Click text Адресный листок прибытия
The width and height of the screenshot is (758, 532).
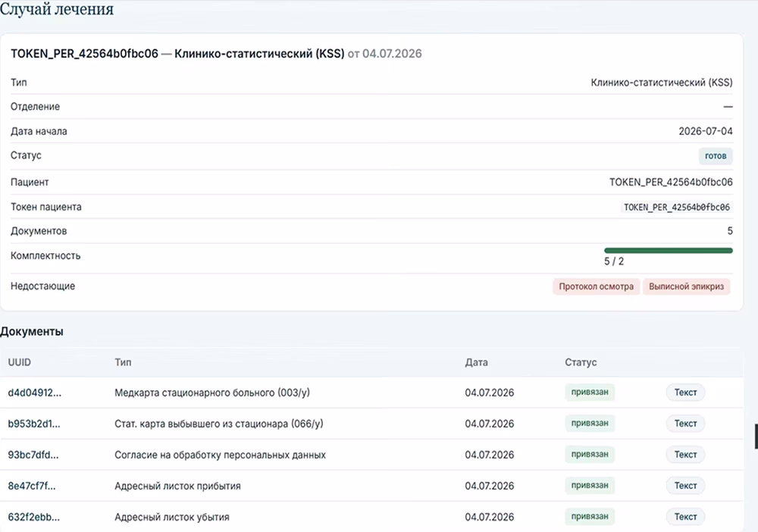pos(177,486)
